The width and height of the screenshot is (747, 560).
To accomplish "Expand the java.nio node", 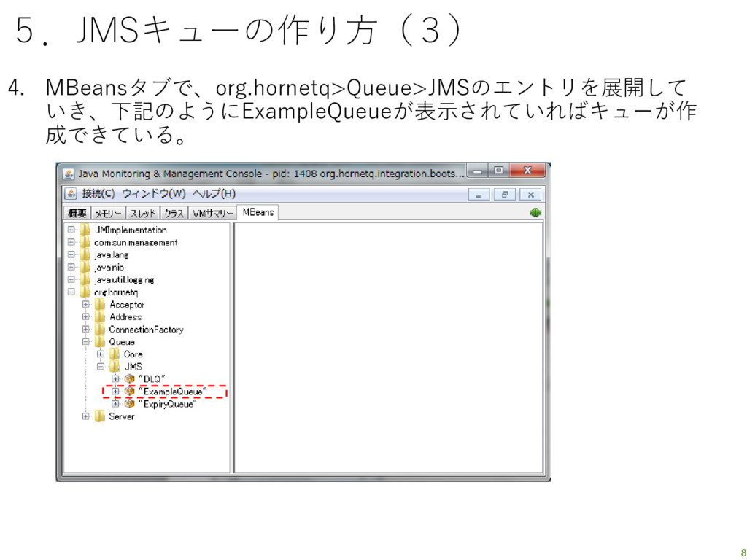I will tap(71, 267).
